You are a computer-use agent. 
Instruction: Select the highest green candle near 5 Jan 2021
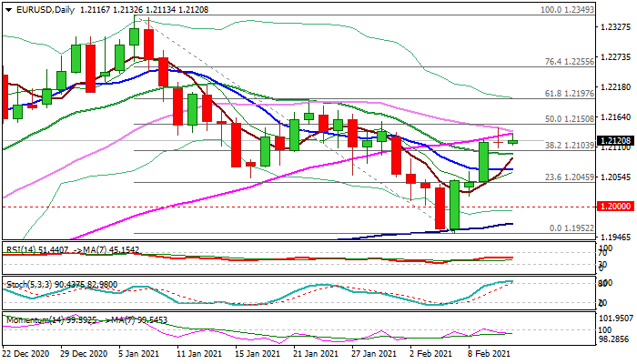[x=135, y=36]
